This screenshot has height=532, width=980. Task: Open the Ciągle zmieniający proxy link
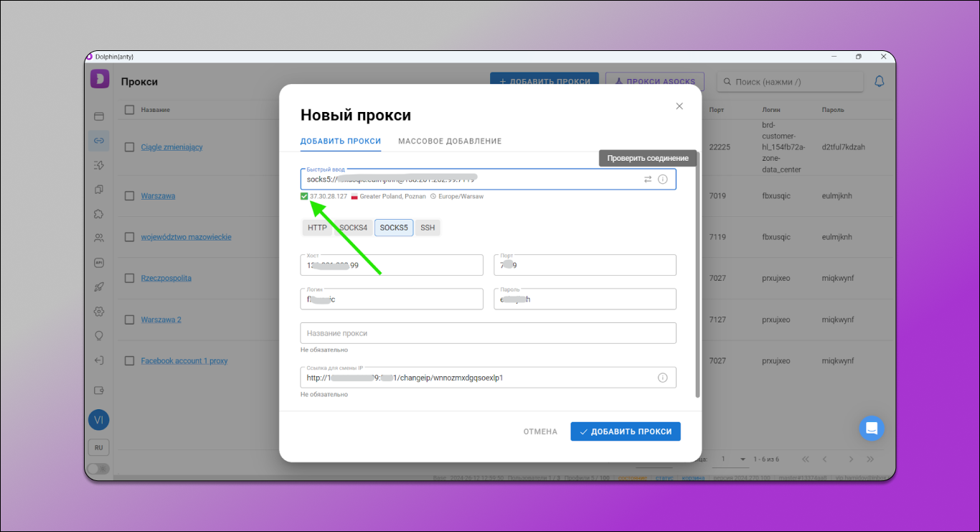[171, 147]
